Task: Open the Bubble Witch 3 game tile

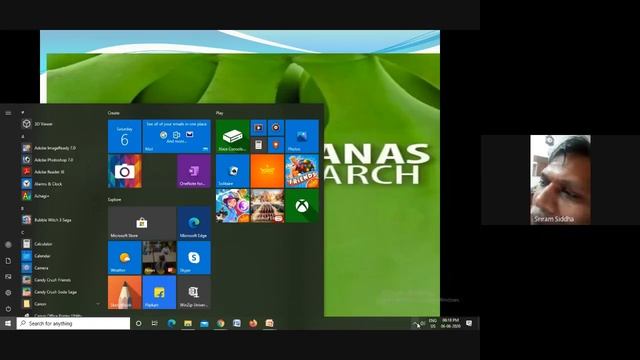Action: click(x=233, y=206)
